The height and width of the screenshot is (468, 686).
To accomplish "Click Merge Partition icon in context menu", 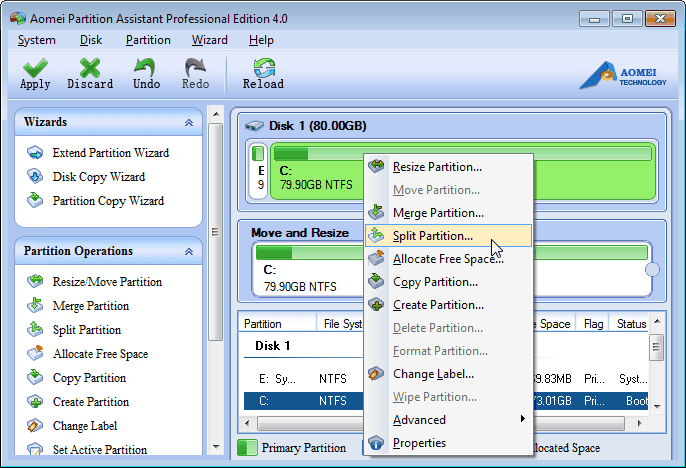I will (x=376, y=212).
